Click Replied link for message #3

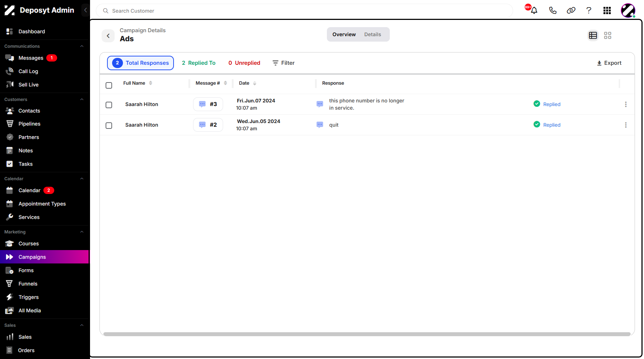point(552,104)
